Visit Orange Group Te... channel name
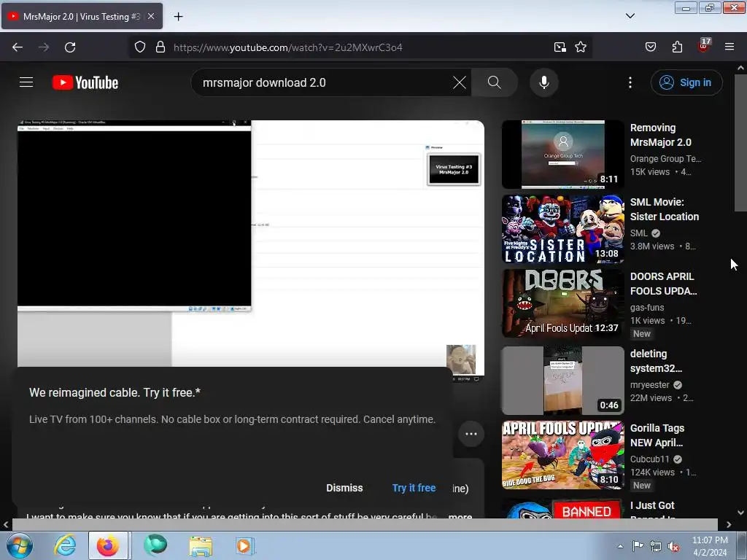 (665, 158)
